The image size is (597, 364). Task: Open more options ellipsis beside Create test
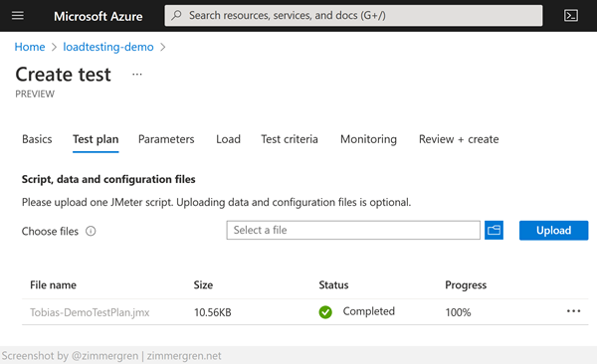[x=137, y=75]
